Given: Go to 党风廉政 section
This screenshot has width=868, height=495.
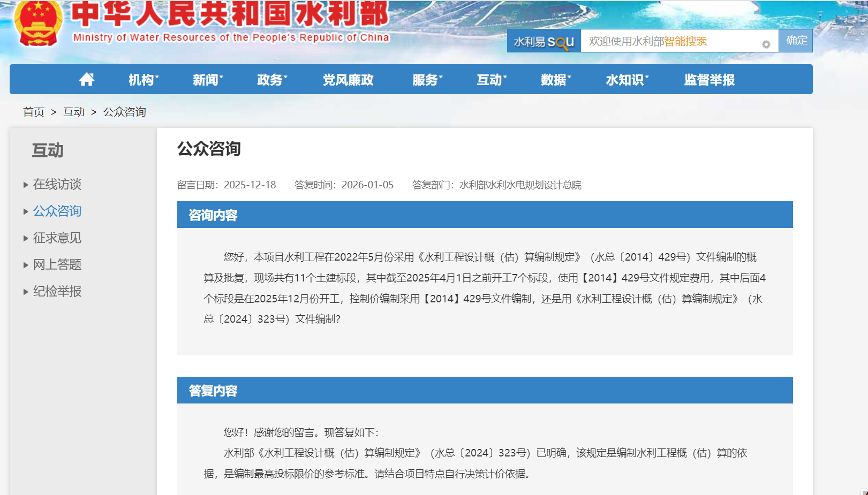Looking at the screenshot, I should point(348,80).
